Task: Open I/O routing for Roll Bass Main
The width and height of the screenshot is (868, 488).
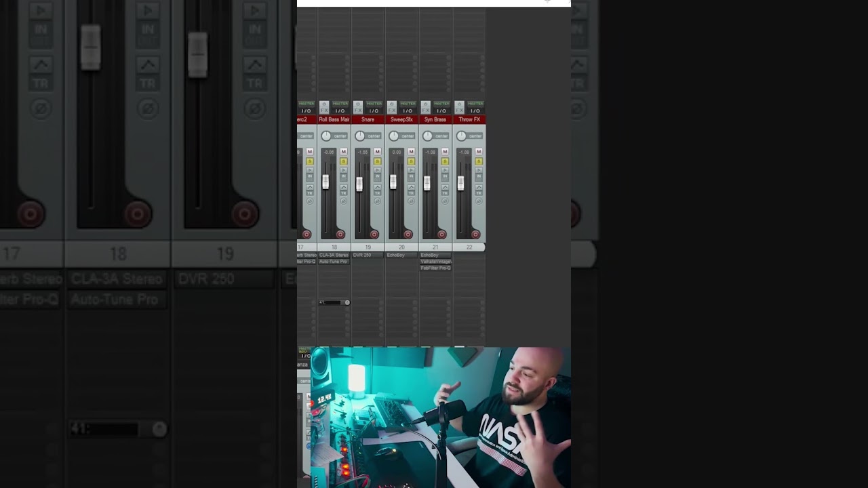Action: [x=340, y=110]
